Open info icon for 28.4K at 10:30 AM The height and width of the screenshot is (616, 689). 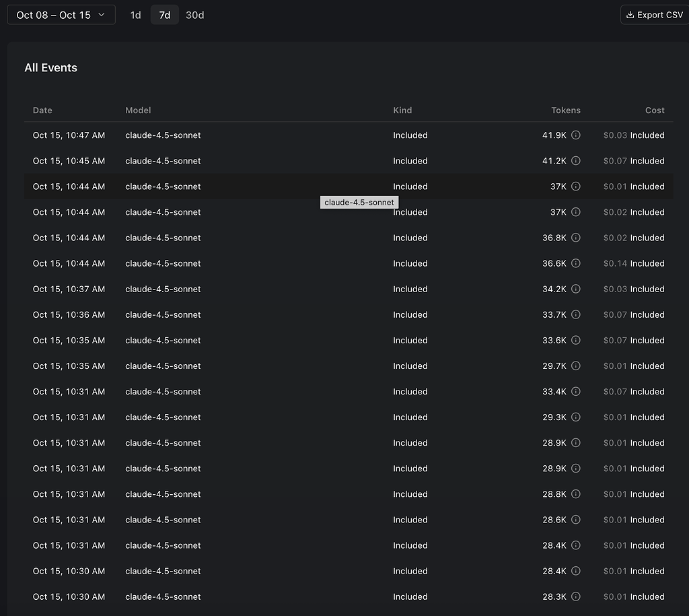(576, 571)
